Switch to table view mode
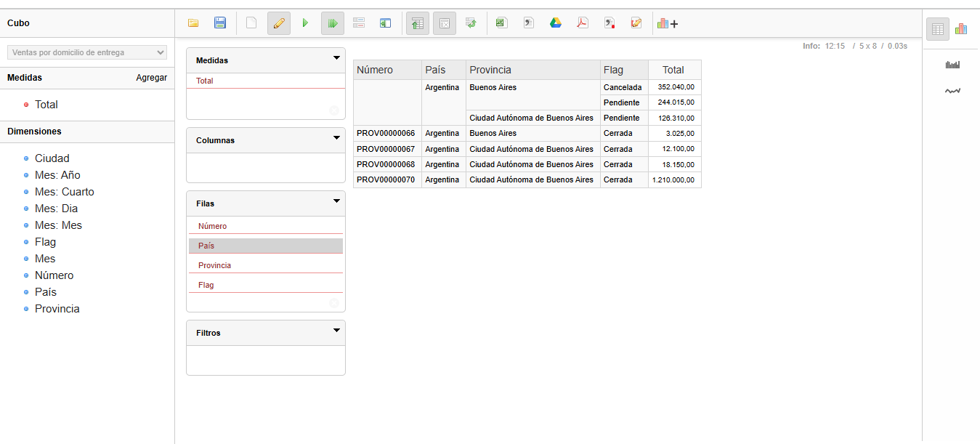Viewport: 980px width, 444px height. (938, 29)
